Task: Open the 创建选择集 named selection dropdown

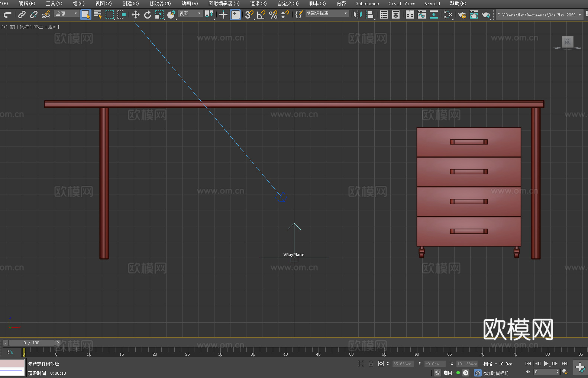Action: click(x=327, y=13)
